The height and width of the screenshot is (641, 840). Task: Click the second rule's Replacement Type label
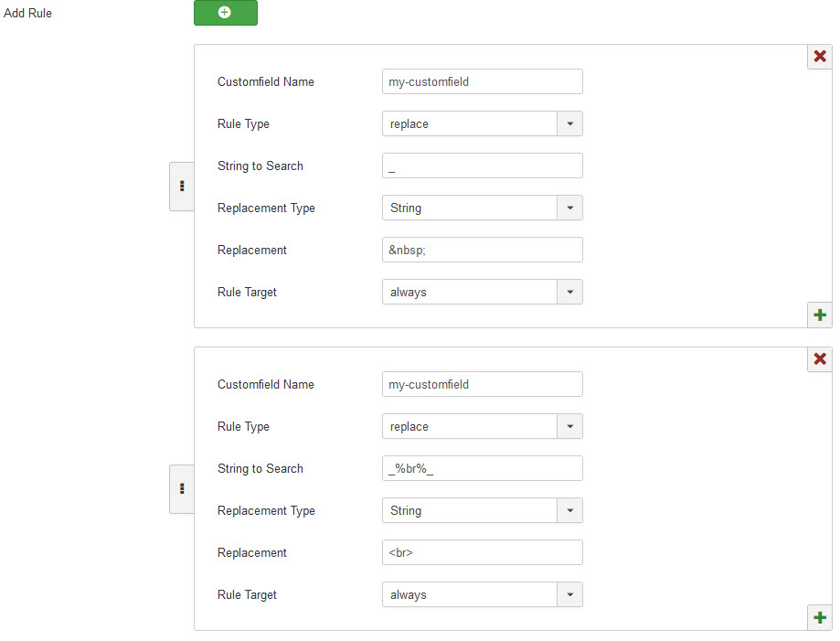266,511
